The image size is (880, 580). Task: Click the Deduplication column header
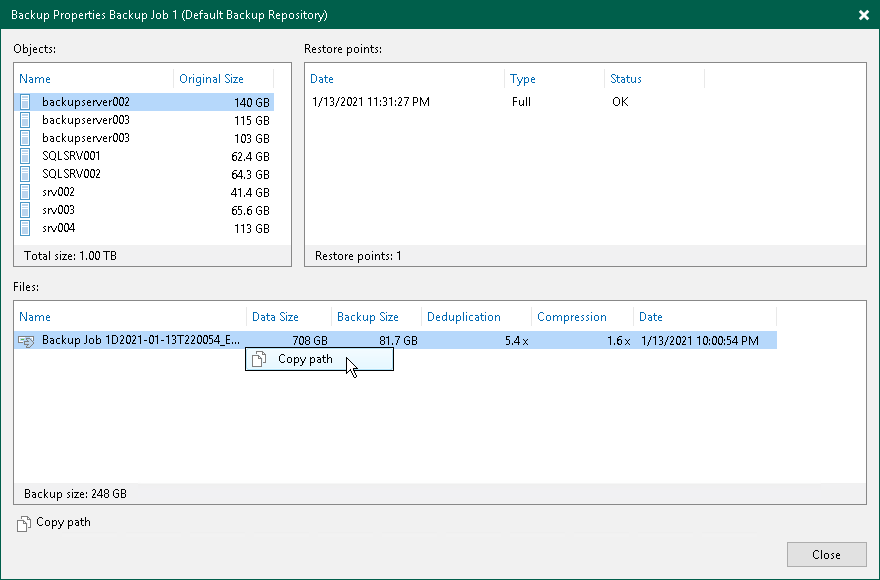pyautogui.click(x=465, y=316)
